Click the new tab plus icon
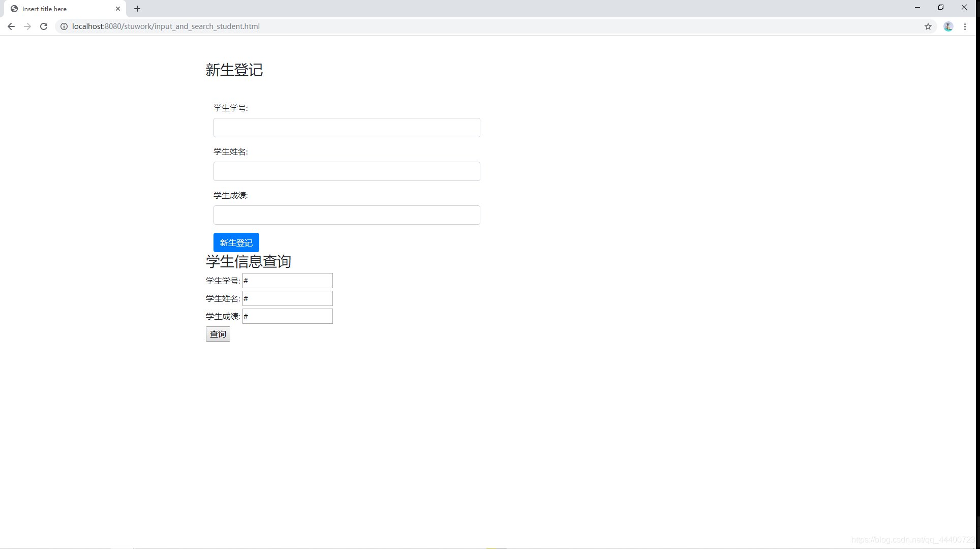Image resolution: width=980 pixels, height=549 pixels. click(137, 8)
